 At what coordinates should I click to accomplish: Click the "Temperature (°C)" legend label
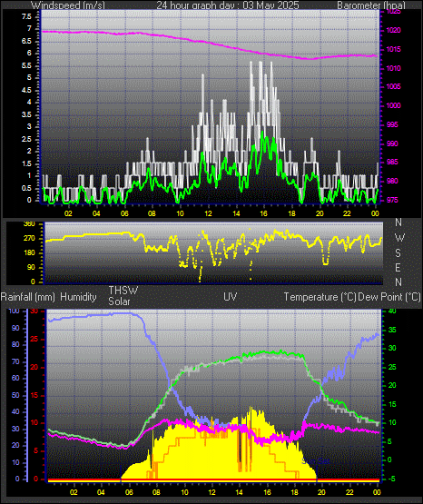[x=320, y=297]
